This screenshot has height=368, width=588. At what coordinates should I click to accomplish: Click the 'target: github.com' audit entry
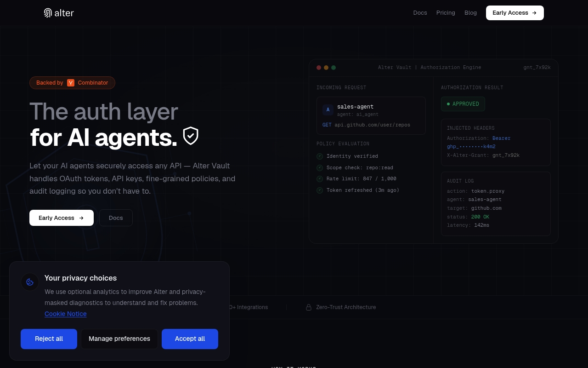click(x=474, y=208)
